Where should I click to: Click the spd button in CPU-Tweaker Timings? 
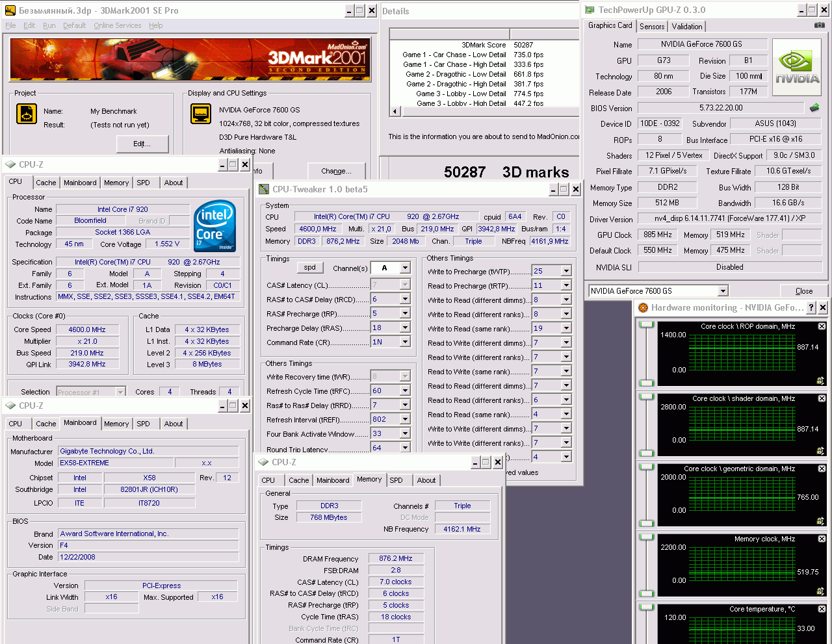coord(310,267)
